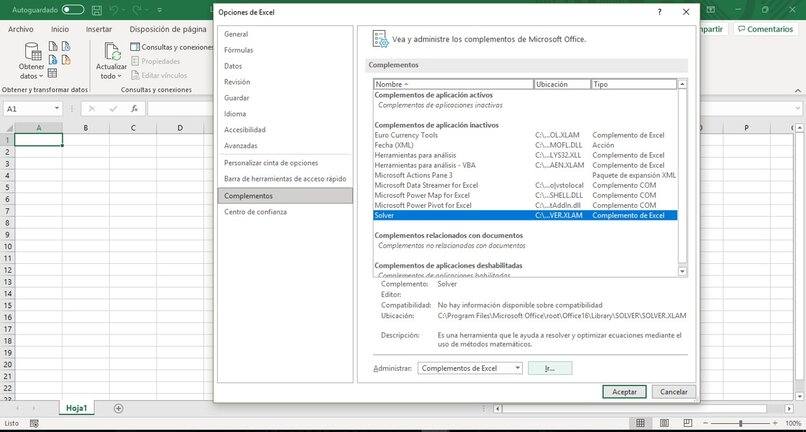Click the Cancelar button

coord(674,392)
